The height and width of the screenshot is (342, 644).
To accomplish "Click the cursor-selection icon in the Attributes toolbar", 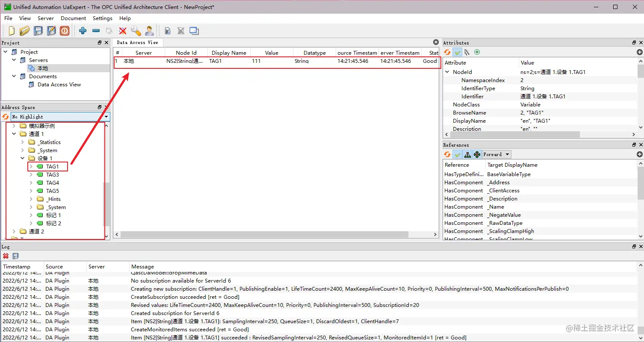I will pyautogui.click(x=467, y=52).
